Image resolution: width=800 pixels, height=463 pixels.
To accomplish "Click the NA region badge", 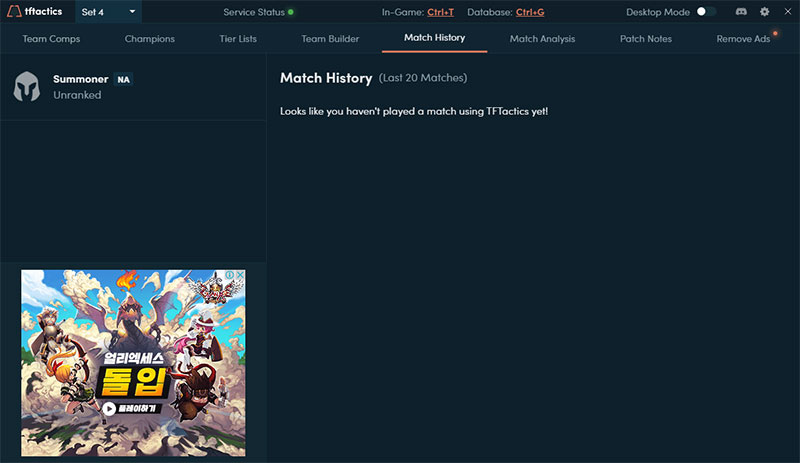I will (123, 80).
